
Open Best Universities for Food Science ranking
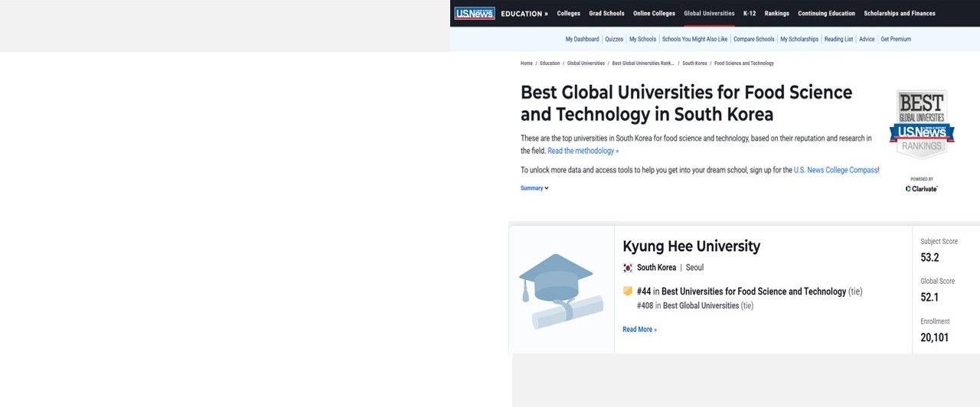[754, 291]
